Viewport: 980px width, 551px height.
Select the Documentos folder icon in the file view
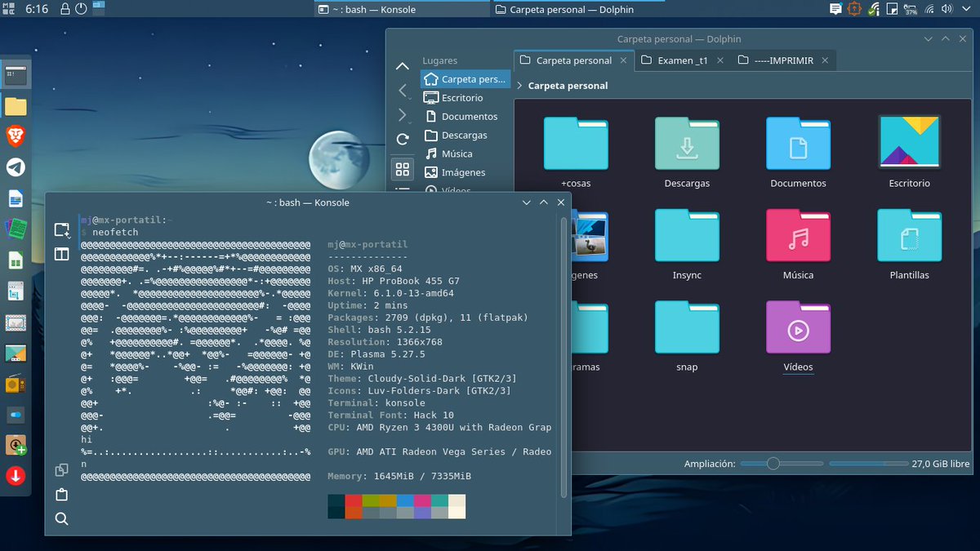(798, 143)
